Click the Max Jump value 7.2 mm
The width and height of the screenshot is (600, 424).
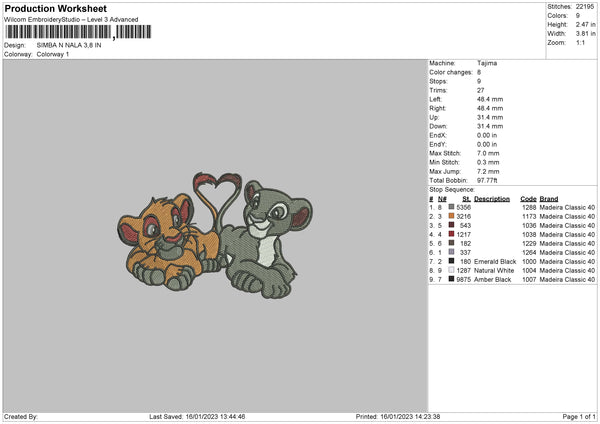pyautogui.click(x=488, y=171)
